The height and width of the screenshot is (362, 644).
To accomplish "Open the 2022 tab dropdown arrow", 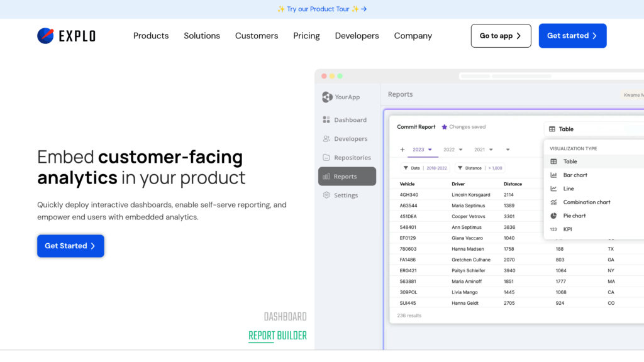I will (460, 150).
